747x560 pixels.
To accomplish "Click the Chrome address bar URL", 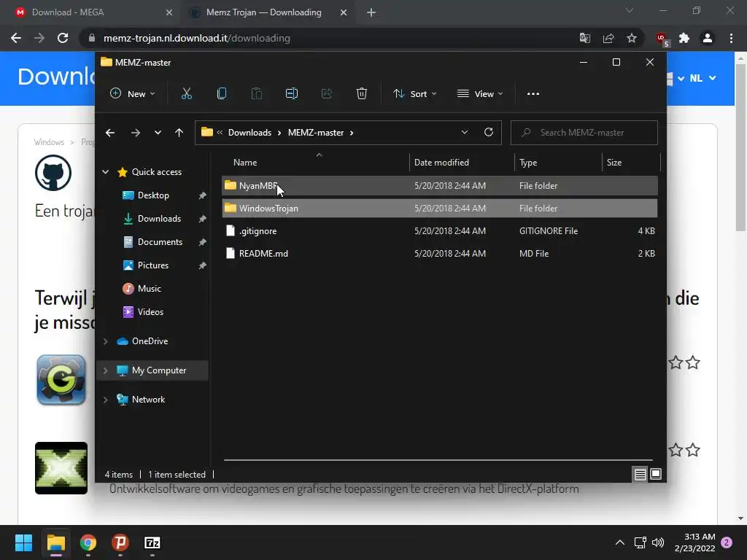I will pos(197,38).
